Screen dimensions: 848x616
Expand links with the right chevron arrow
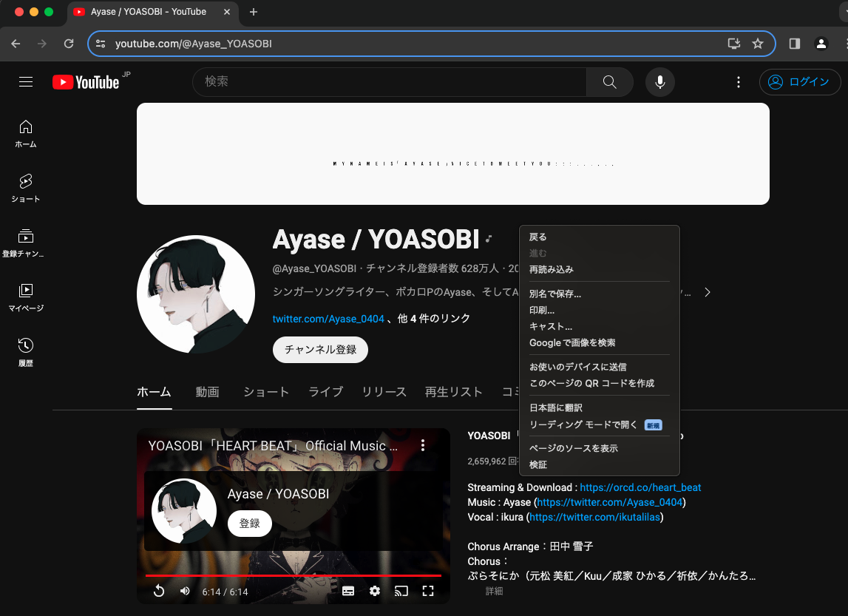[707, 292]
